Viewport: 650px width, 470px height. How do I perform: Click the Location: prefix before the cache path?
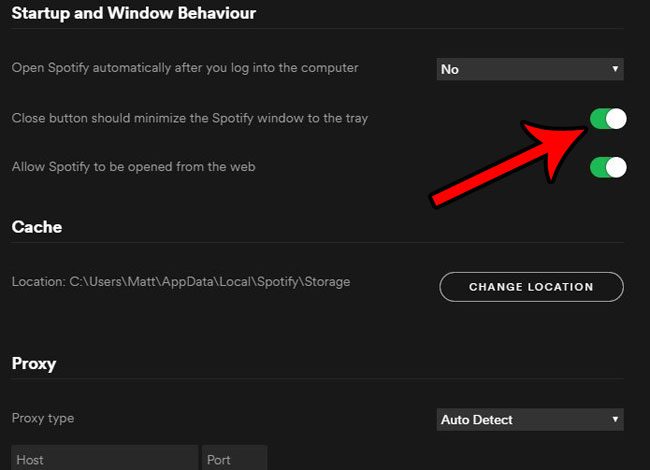tap(38, 282)
